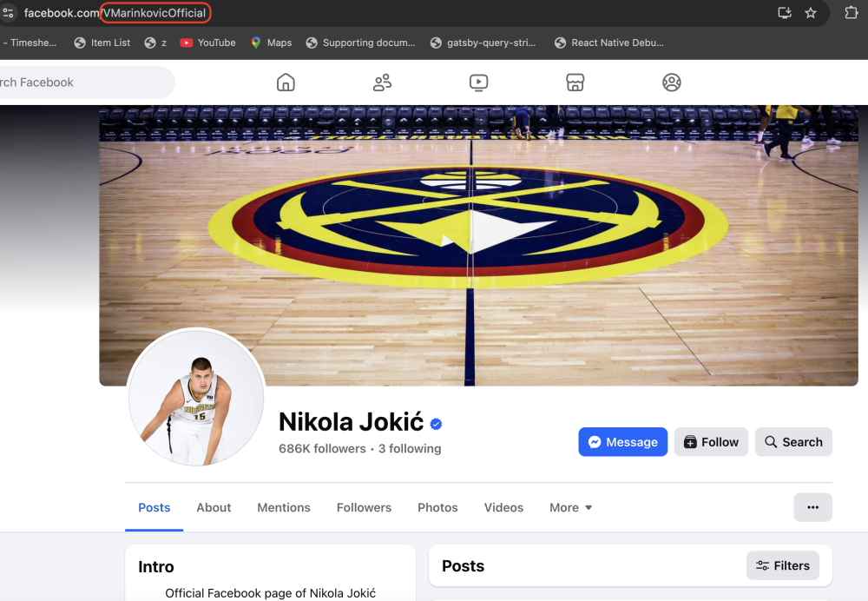Click the verified badge next to Nikola Jokić
The image size is (868, 601).
click(437, 425)
